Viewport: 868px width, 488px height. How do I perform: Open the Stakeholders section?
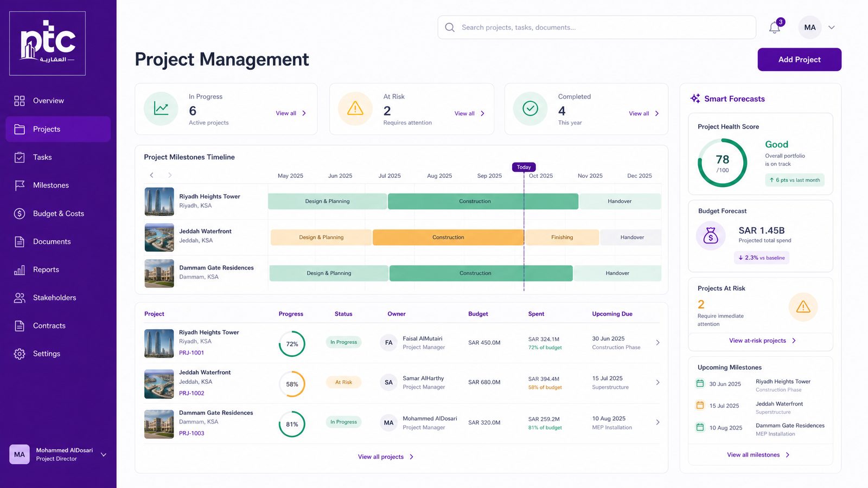click(58, 298)
